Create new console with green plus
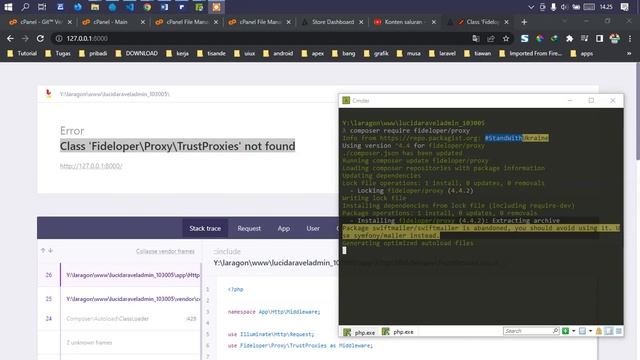The image size is (640, 360). 565,331
